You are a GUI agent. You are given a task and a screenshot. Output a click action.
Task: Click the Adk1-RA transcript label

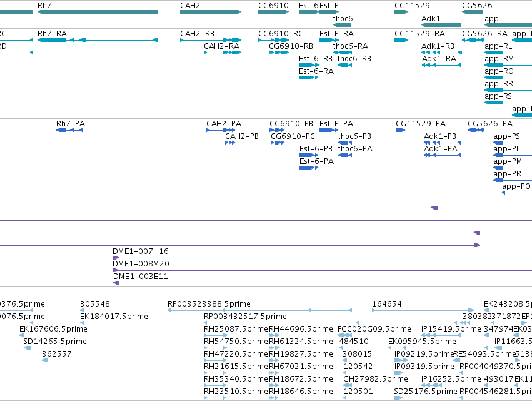click(439, 59)
